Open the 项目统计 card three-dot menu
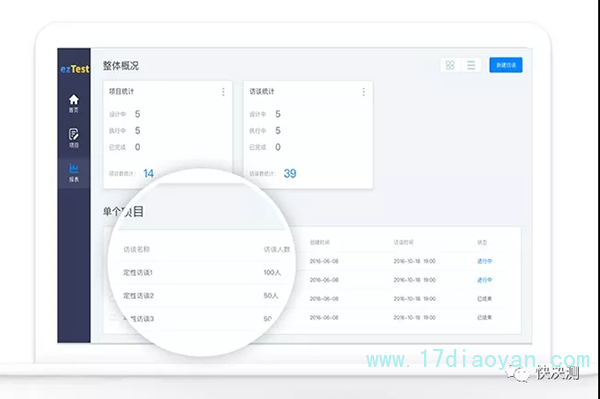This screenshot has height=399, width=600. click(x=223, y=92)
